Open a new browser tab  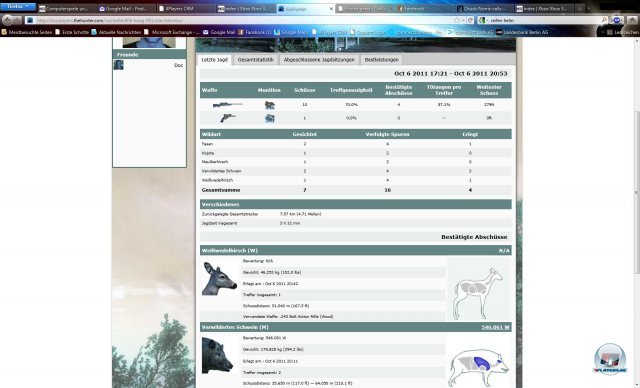coord(579,9)
